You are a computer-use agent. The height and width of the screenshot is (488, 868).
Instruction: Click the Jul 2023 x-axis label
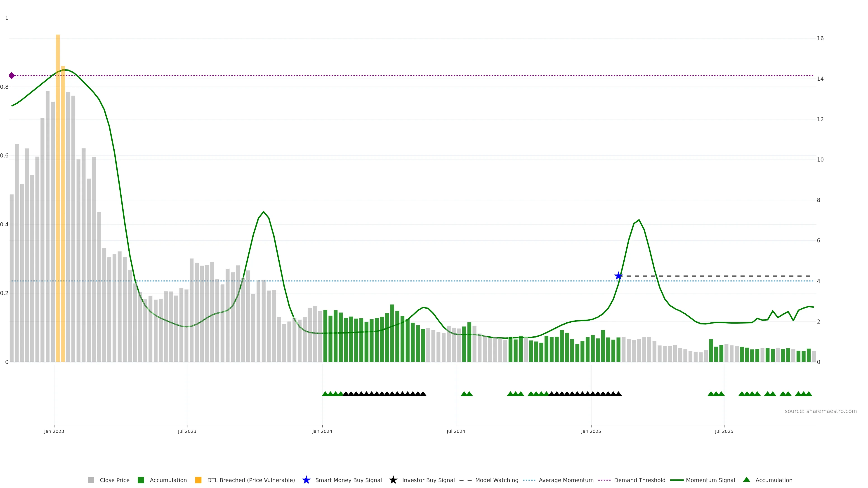click(x=187, y=431)
